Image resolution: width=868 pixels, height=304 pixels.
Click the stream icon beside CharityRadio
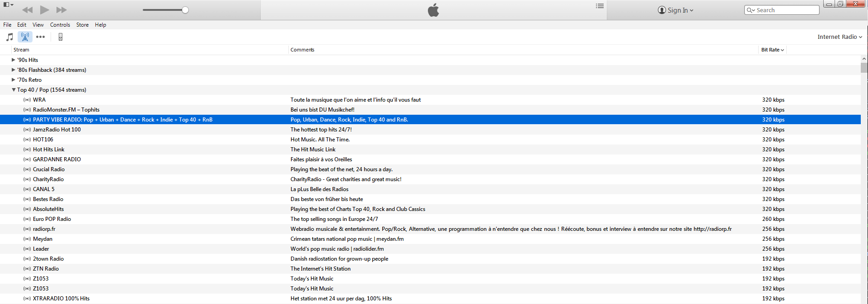tap(27, 179)
